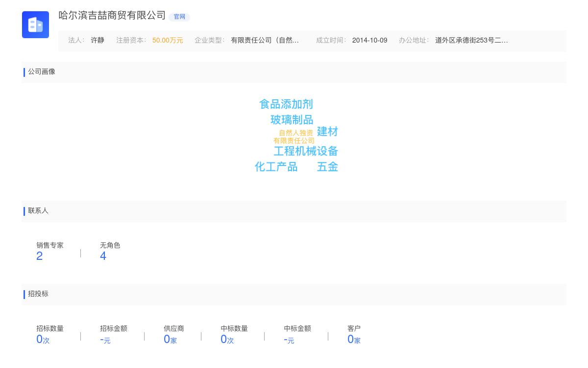Select legal representative name 许静

click(x=98, y=41)
